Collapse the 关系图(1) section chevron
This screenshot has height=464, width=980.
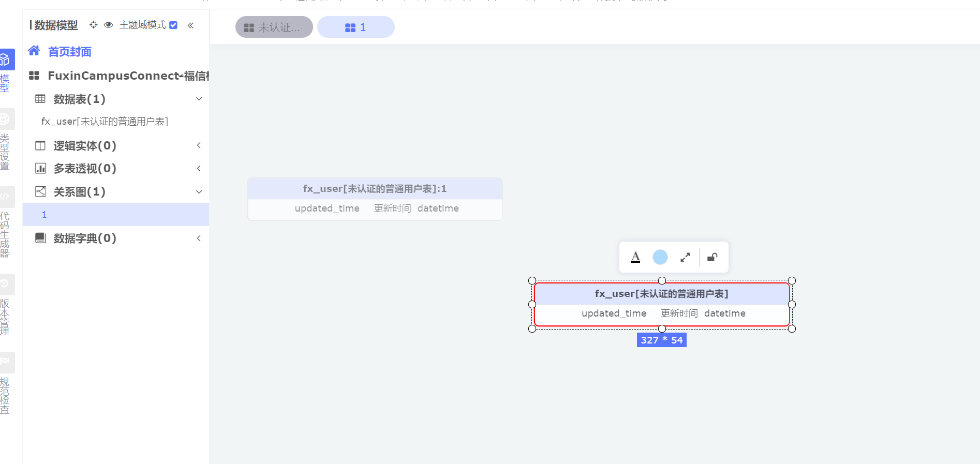[x=199, y=192]
